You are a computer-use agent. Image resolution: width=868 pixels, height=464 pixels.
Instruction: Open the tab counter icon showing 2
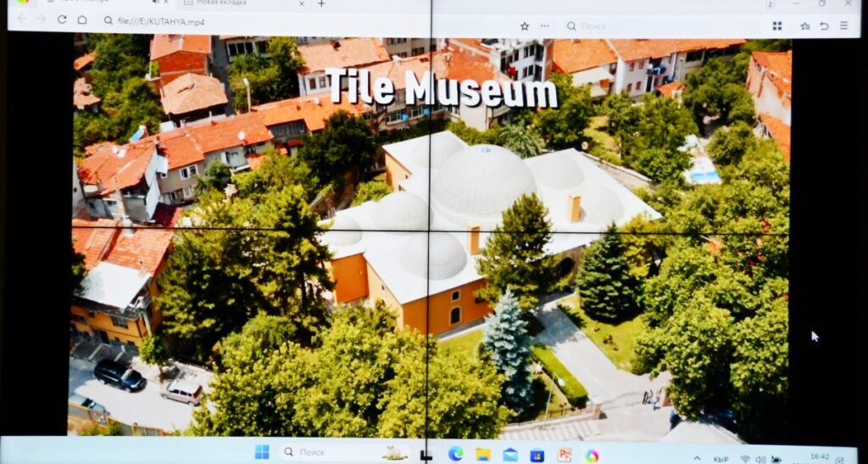click(770, 4)
